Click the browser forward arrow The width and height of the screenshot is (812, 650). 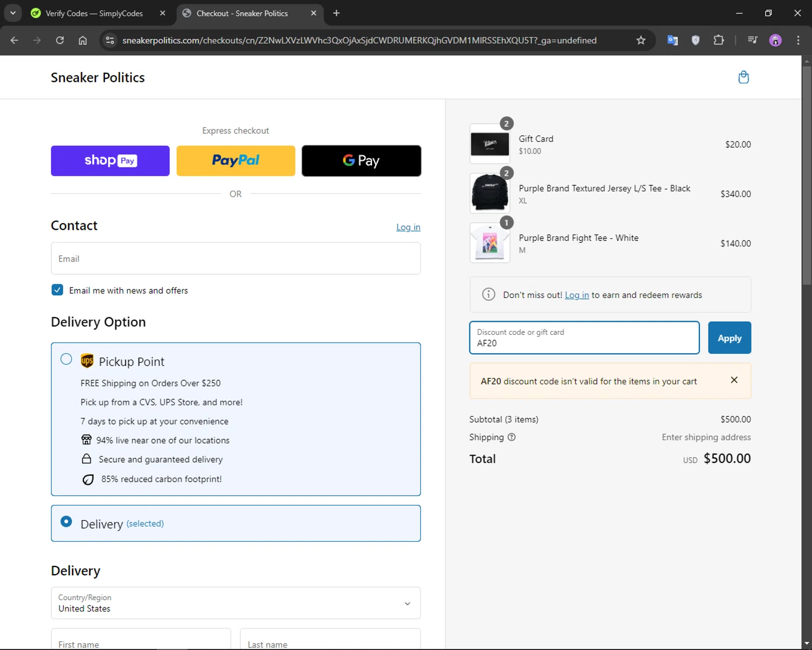pos(37,40)
